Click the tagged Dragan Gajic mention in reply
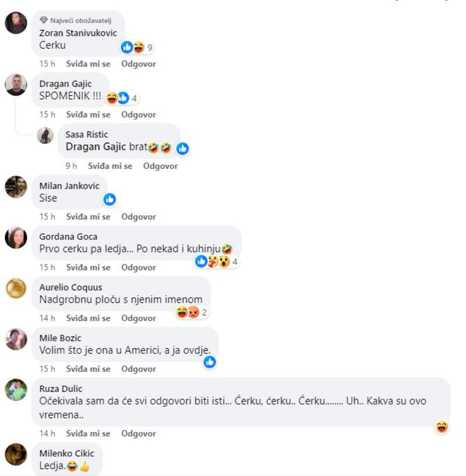Viewport: 466px width, 476px height. pos(96,147)
